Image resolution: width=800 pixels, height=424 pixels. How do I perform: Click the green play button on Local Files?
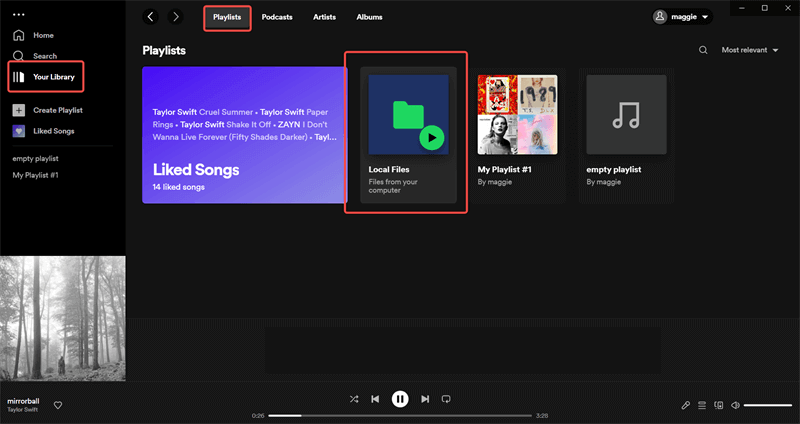point(432,137)
